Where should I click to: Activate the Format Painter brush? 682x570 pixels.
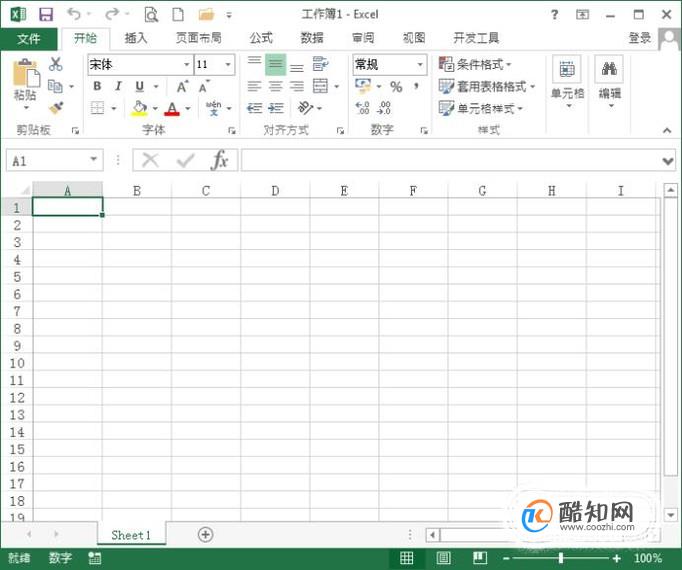pyautogui.click(x=56, y=107)
